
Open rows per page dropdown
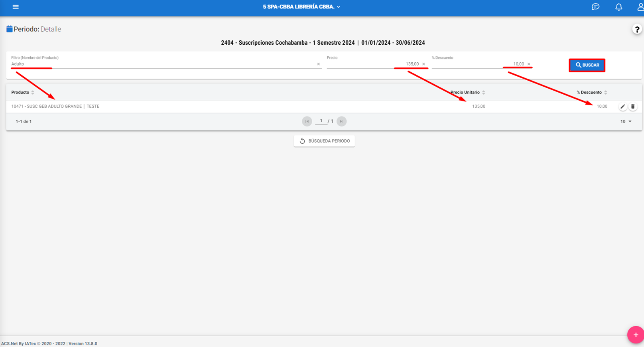[626, 121]
